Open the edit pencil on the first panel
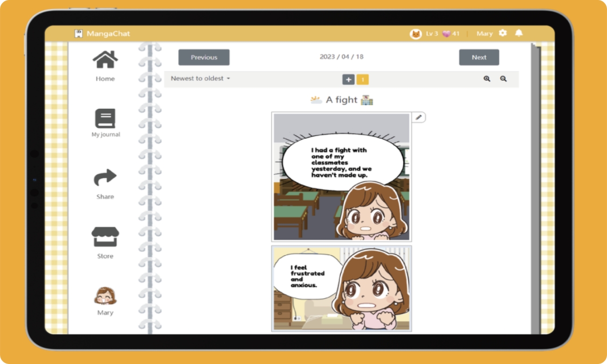This screenshot has width=607, height=364. [x=418, y=117]
